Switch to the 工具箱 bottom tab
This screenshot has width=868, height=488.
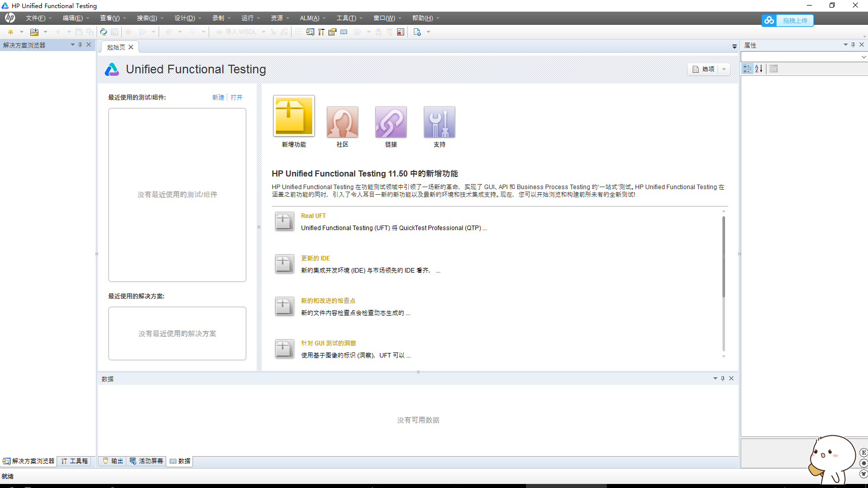pyautogui.click(x=75, y=461)
